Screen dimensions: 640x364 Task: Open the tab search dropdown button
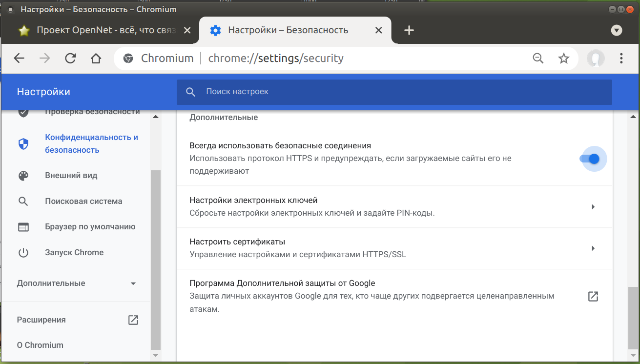(x=617, y=30)
